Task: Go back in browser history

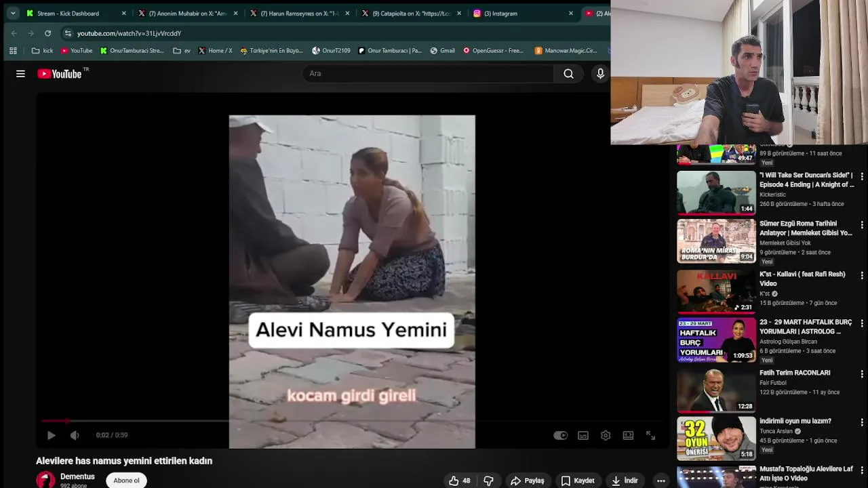Action: [14, 33]
